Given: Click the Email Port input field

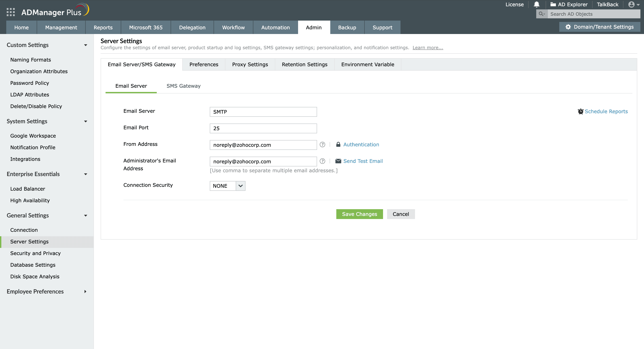Looking at the screenshot, I should (x=263, y=128).
